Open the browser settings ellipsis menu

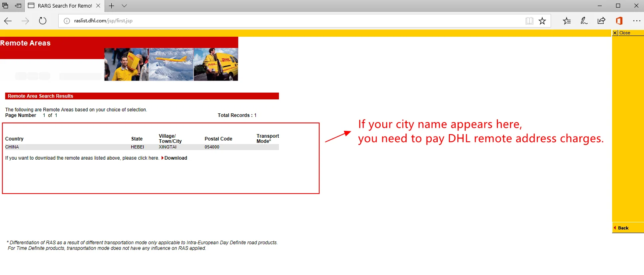[636, 21]
